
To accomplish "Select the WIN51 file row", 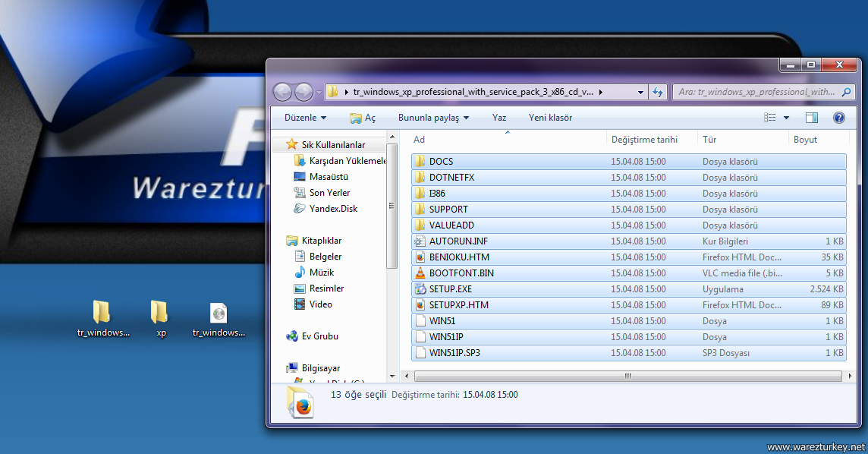I will [x=629, y=320].
